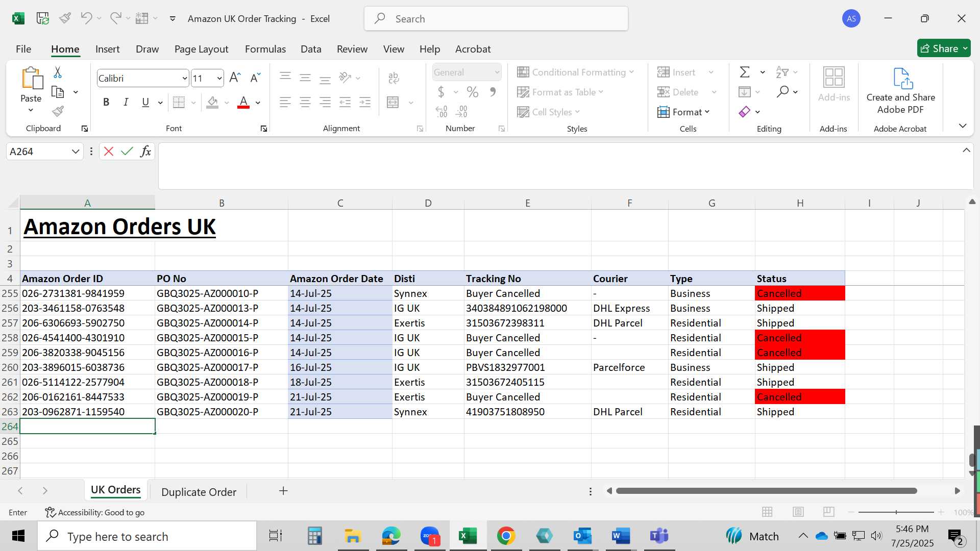The width and height of the screenshot is (980, 551).
Task: Click the Insert Function fx icon
Action: (x=145, y=151)
